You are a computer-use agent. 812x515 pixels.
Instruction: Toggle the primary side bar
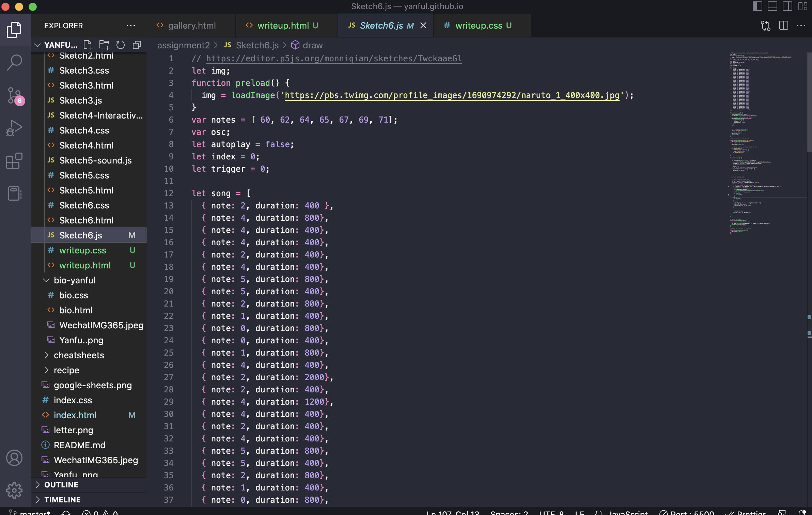pos(757,6)
